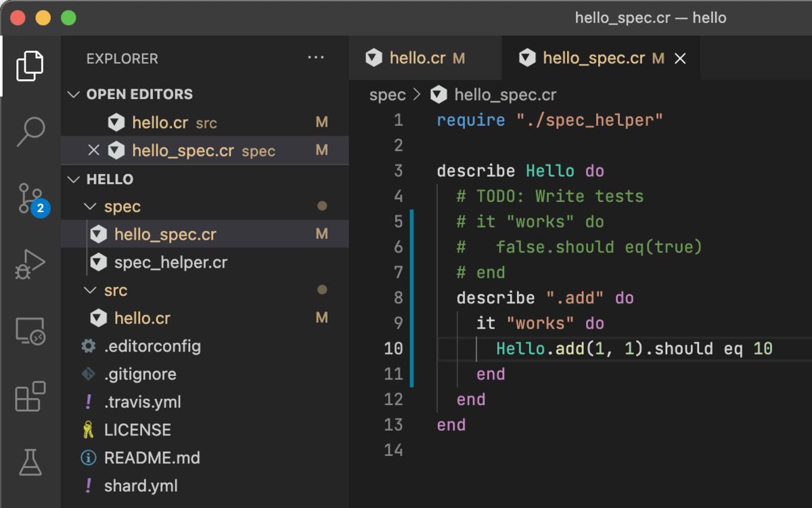
Task: Select hello_spec.cr in spec folder
Action: [x=205, y=234]
